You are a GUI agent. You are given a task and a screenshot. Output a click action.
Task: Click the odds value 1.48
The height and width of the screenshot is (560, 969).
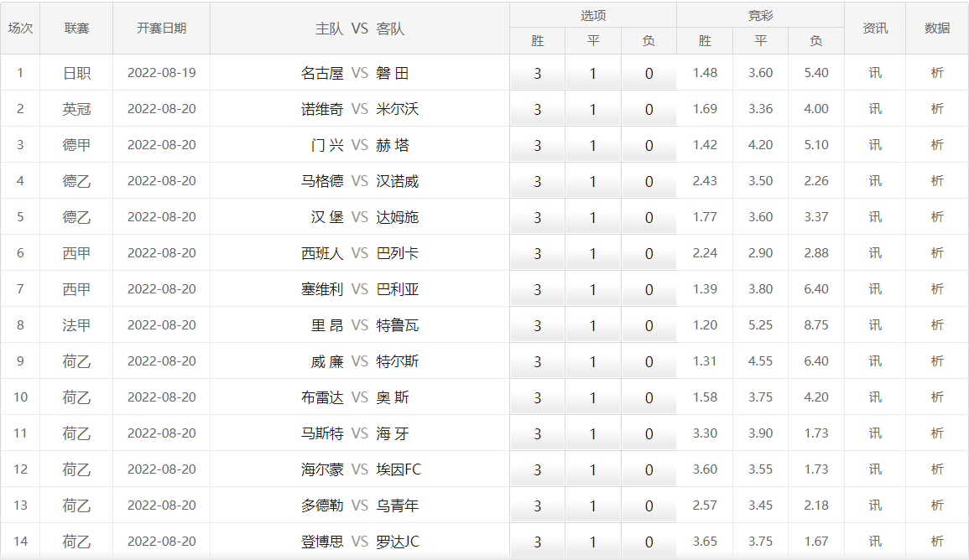[705, 73]
